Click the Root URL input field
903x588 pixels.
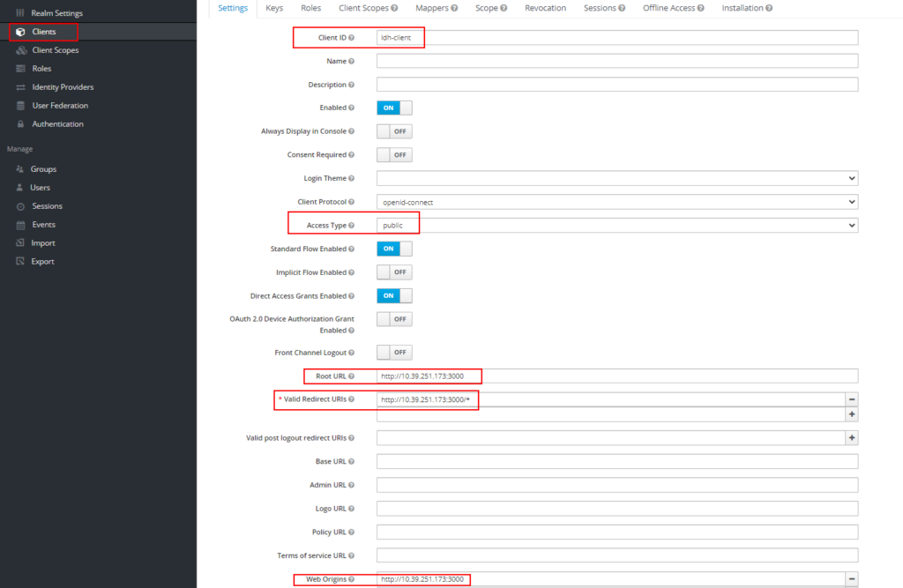point(616,376)
